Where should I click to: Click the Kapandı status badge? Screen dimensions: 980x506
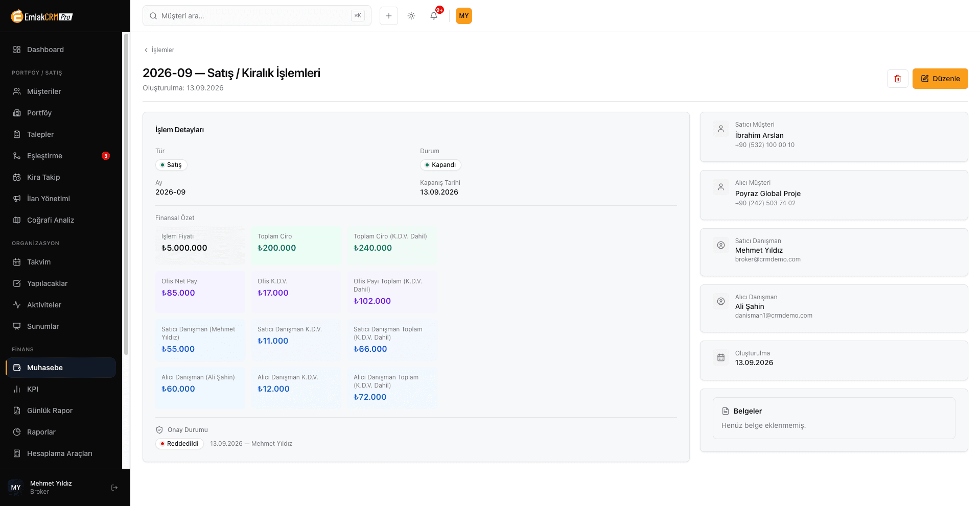440,165
